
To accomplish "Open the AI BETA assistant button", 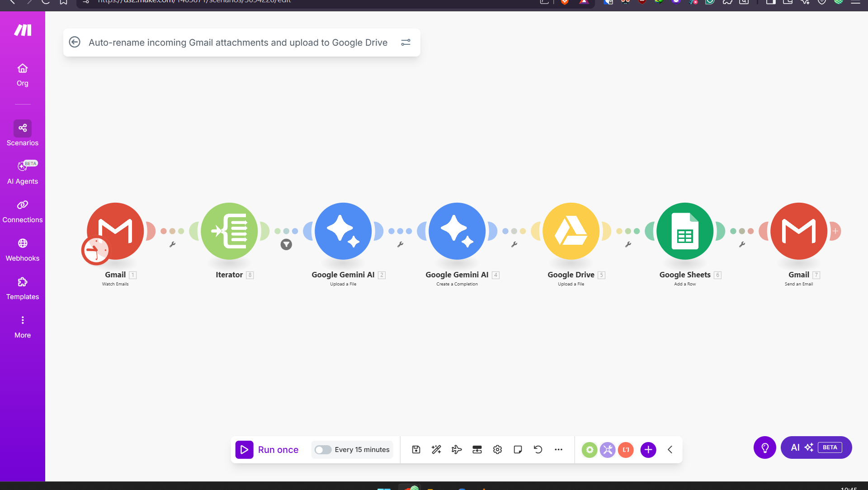I will pyautogui.click(x=816, y=447).
